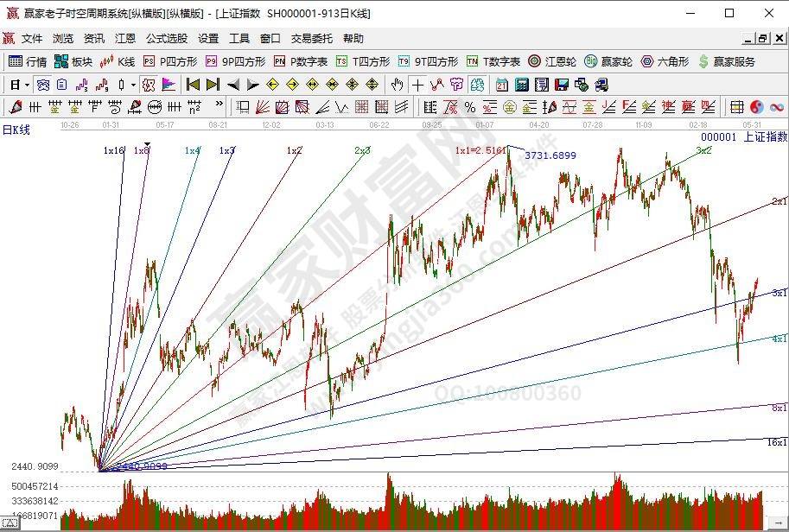The height and width of the screenshot is (532, 789).
Task: Open the calendar date icon
Action: point(502,85)
